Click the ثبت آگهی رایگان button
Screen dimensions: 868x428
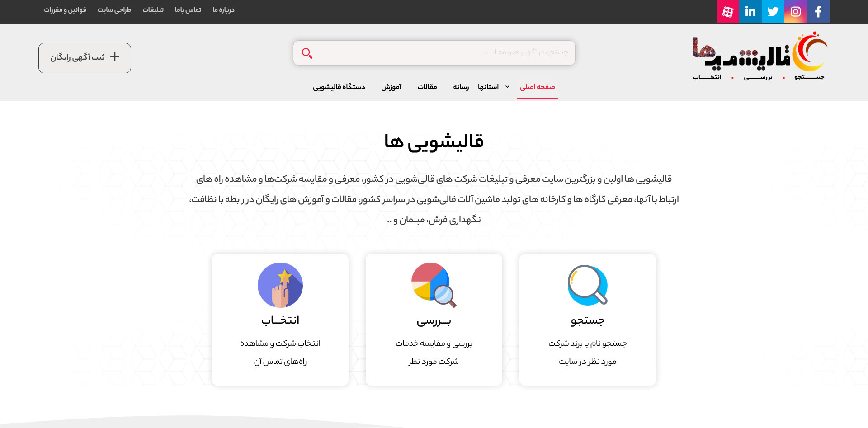[85, 57]
